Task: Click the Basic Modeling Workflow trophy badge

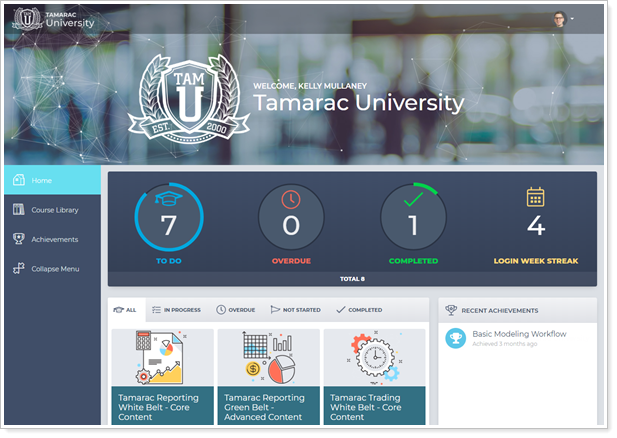Action: [456, 338]
